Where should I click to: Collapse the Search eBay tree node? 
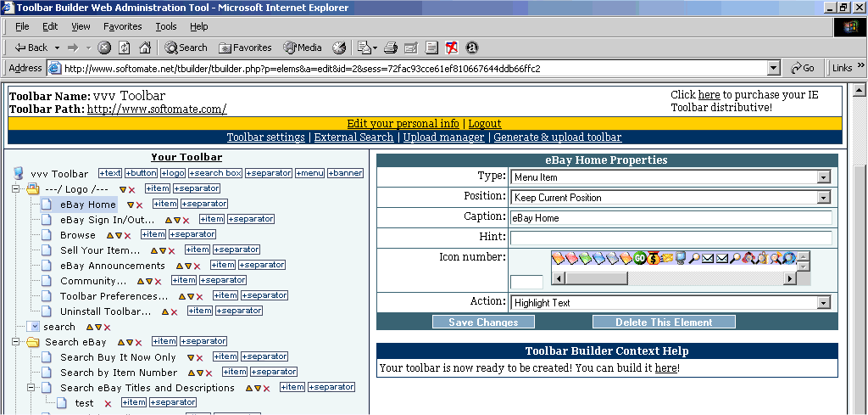tap(15, 342)
